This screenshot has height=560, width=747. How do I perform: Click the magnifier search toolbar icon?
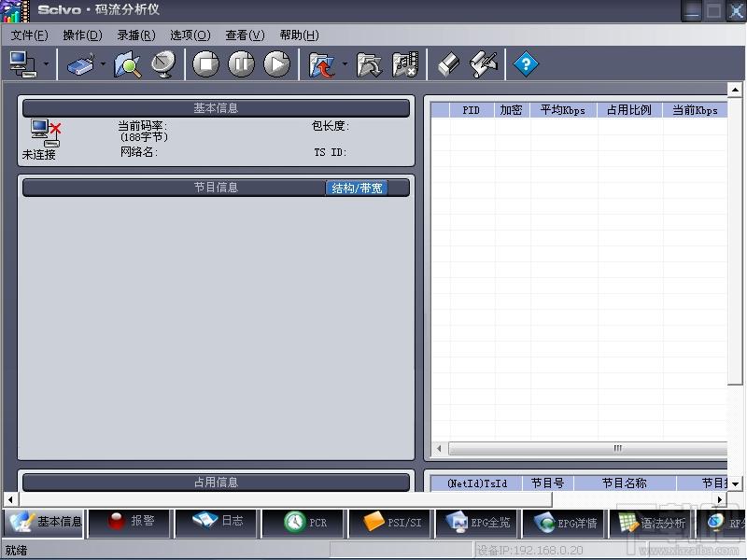click(127, 63)
